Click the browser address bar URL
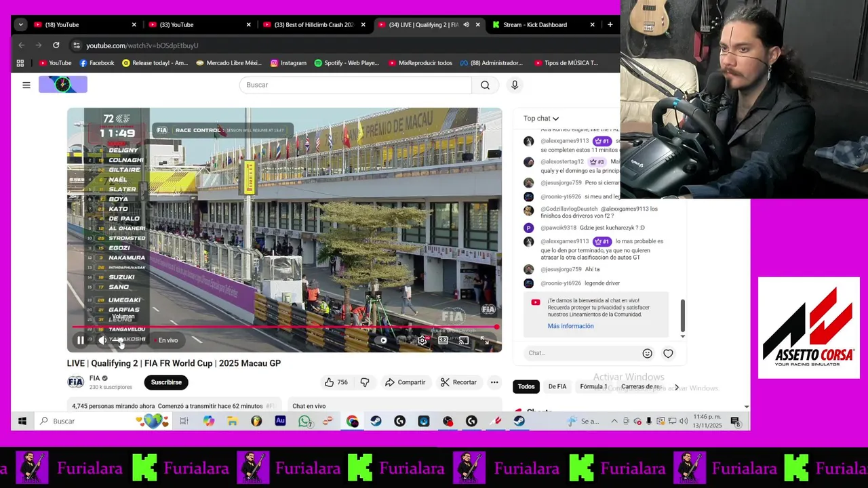868x488 pixels. pos(142,45)
